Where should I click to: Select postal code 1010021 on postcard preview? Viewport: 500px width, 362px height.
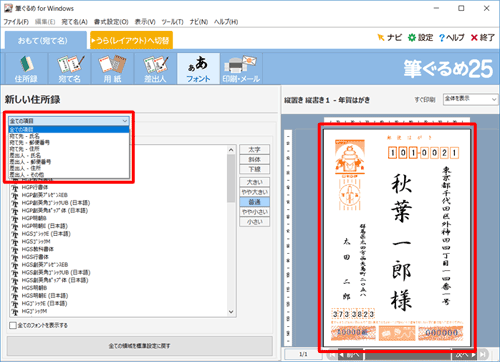click(423, 153)
